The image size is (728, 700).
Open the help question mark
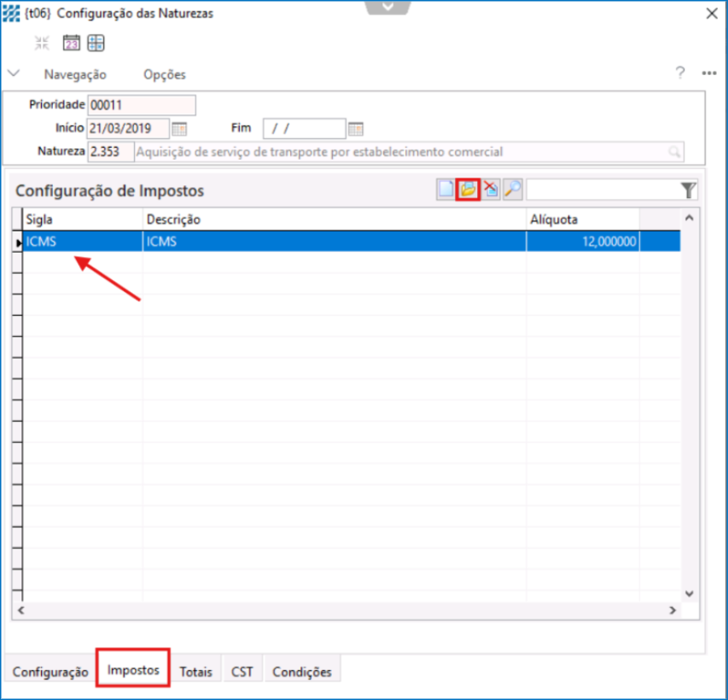pyautogui.click(x=680, y=73)
